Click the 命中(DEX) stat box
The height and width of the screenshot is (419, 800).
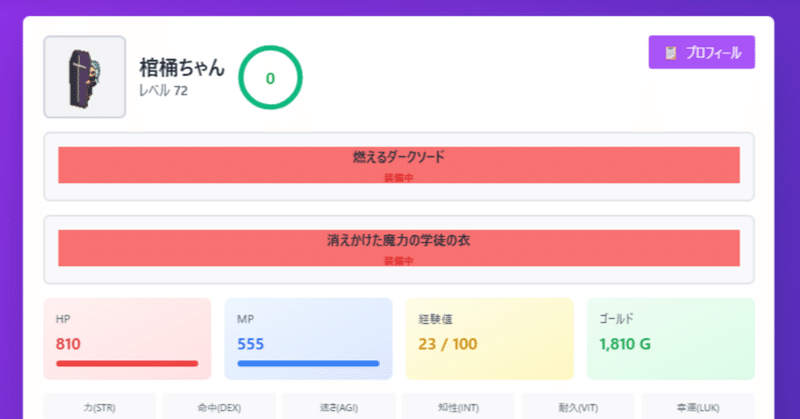tap(219, 406)
